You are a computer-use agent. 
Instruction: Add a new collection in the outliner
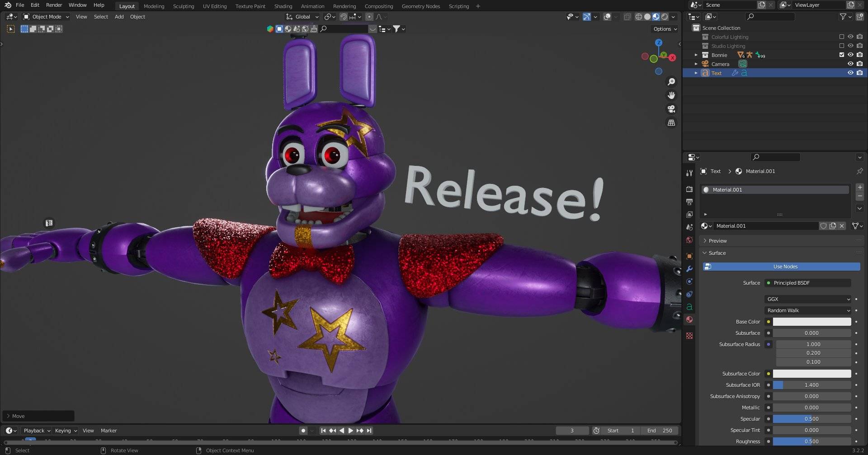[860, 17]
